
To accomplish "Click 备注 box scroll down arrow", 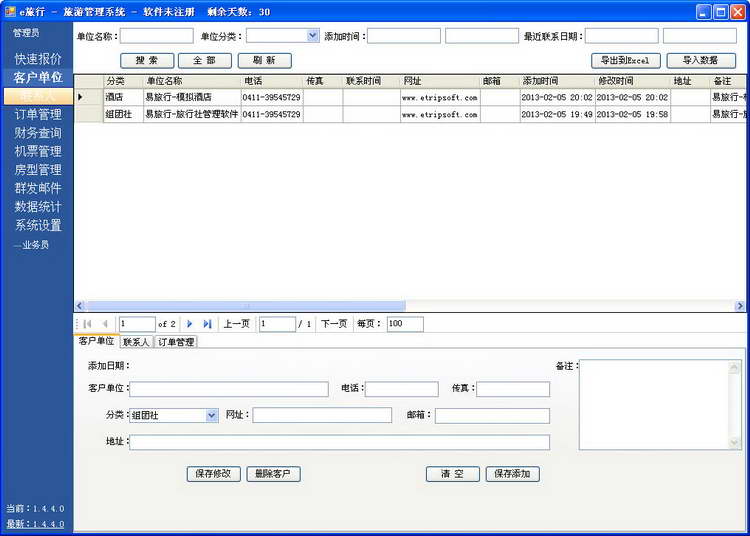I will tap(734, 443).
